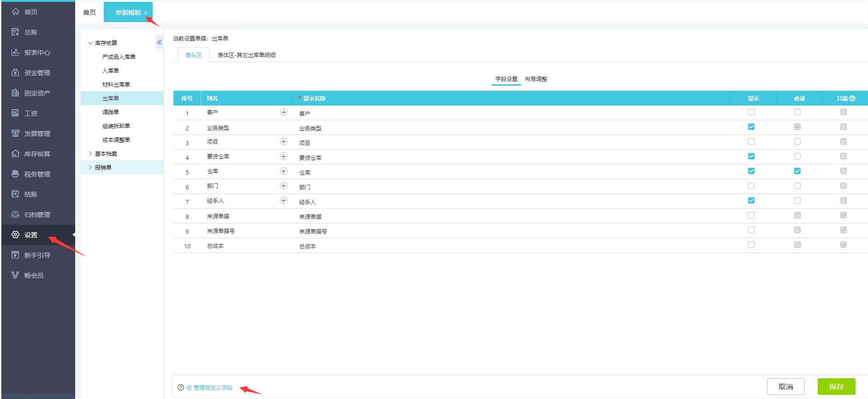Click the plus icon beside 客户
868x399 pixels.
[x=284, y=112]
